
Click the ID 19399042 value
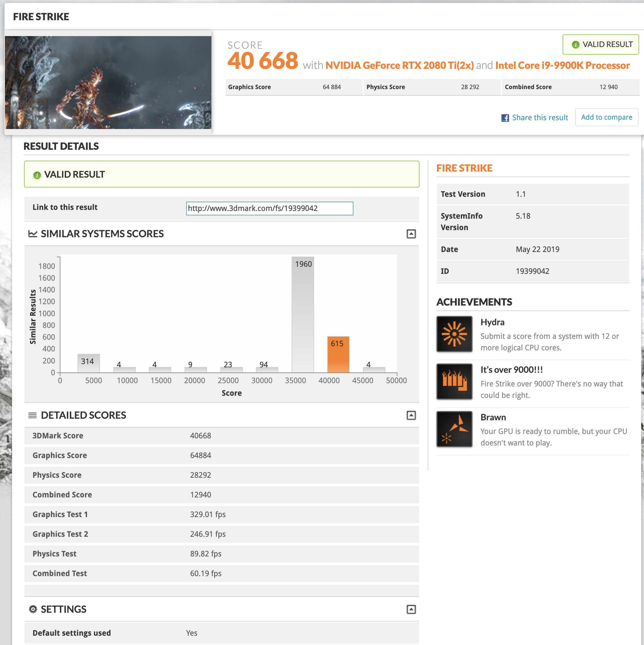(533, 271)
